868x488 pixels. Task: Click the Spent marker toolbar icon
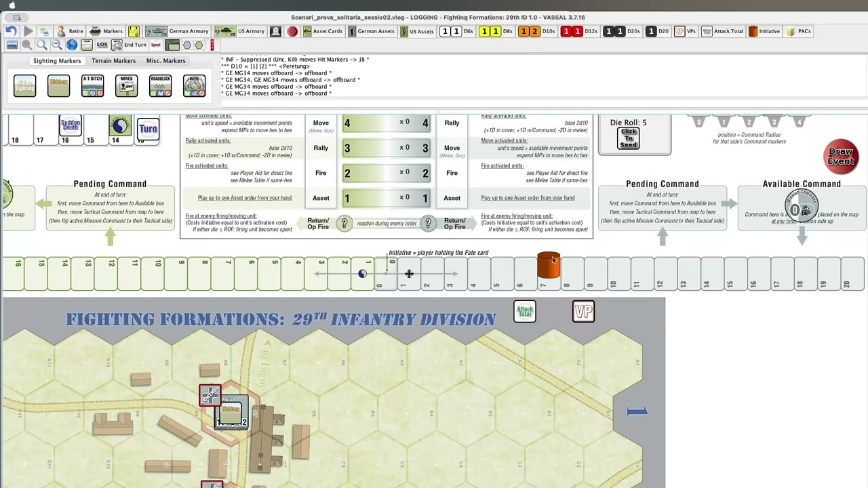point(156,45)
